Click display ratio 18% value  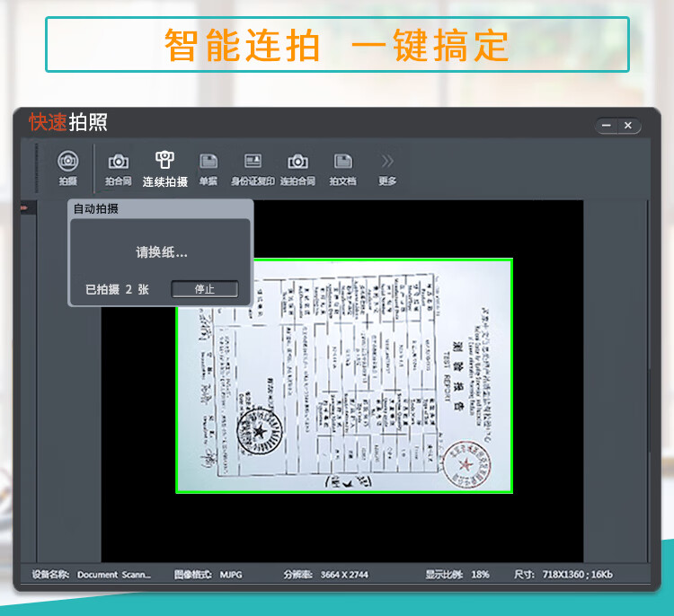480,575
